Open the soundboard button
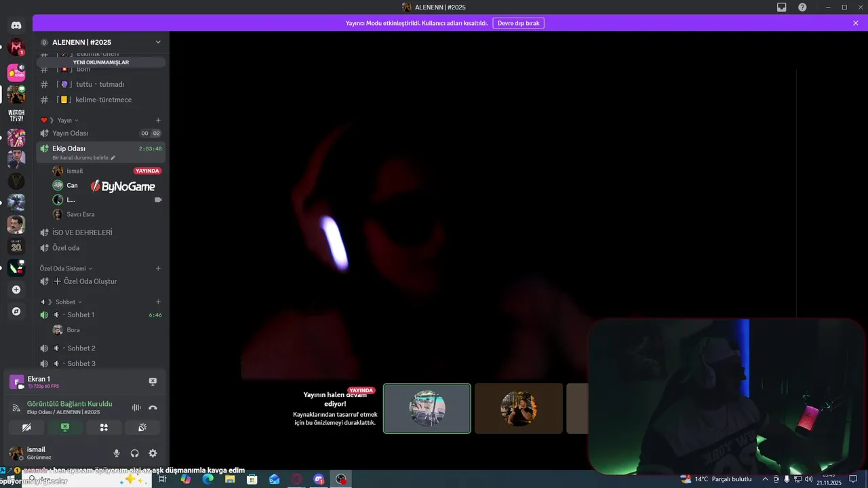Screen dimensions: 868x488 coord(142,428)
